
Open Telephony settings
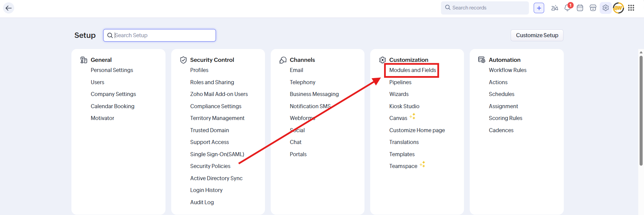coord(303,82)
